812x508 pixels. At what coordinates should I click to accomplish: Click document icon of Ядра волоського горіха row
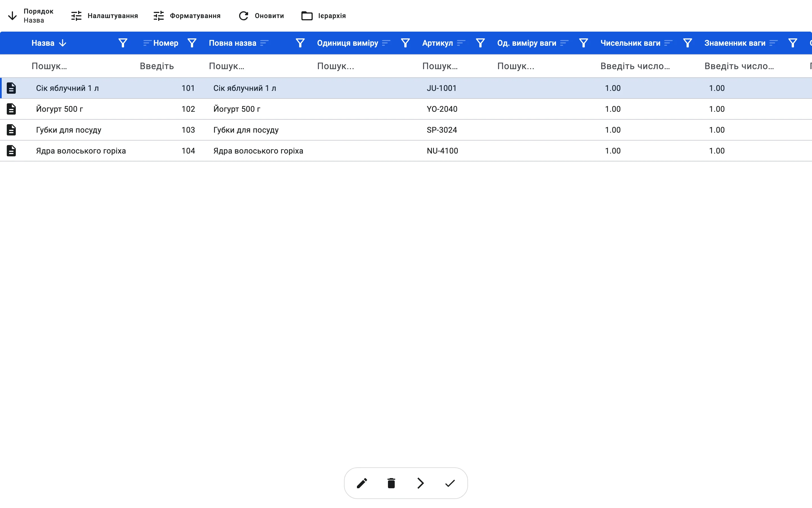coord(11,150)
